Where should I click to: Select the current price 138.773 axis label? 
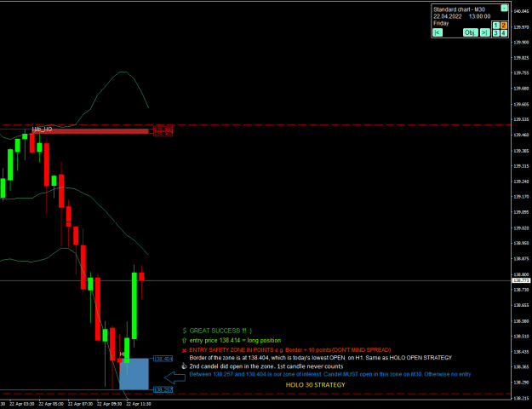pos(521,280)
